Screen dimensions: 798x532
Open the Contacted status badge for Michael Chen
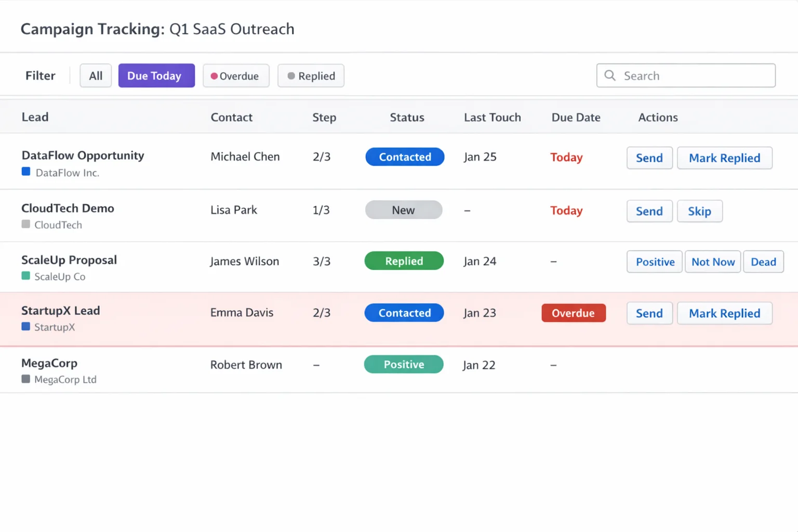pos(405,157)
